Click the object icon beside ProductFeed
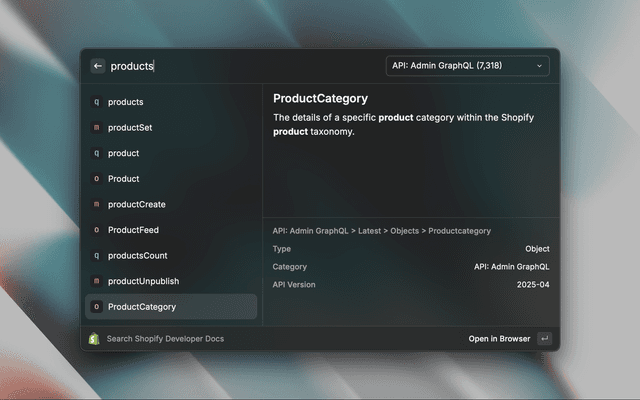 point(96,230)
